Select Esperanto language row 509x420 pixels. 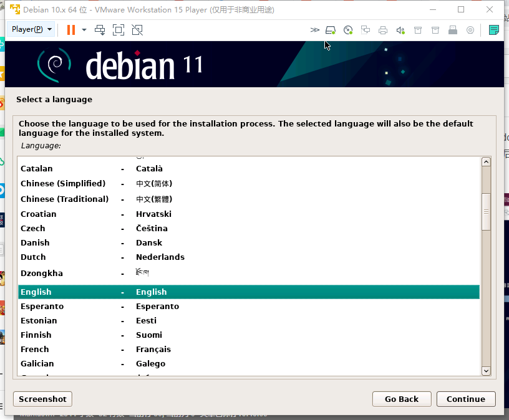pyautogui.click(x=249, y=306)
